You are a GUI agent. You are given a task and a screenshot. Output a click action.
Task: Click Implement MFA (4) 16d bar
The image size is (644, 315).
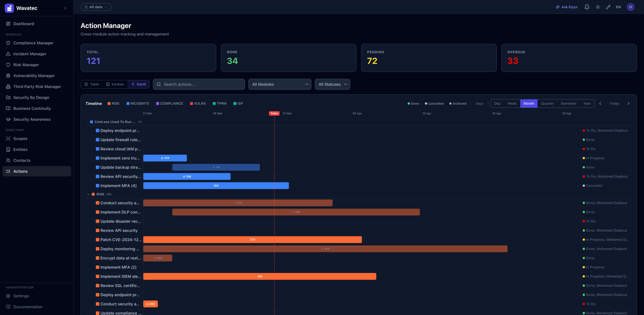click(216, 186)
